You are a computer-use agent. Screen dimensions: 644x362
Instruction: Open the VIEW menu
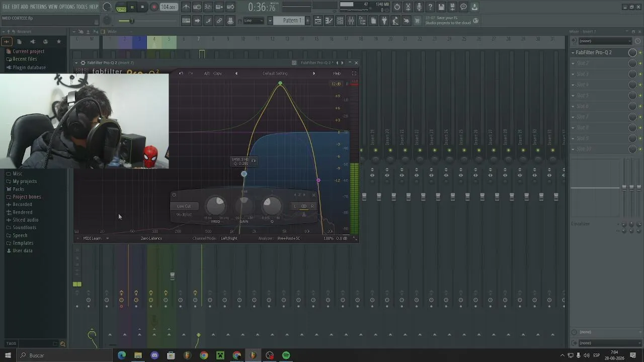point(53,7)
